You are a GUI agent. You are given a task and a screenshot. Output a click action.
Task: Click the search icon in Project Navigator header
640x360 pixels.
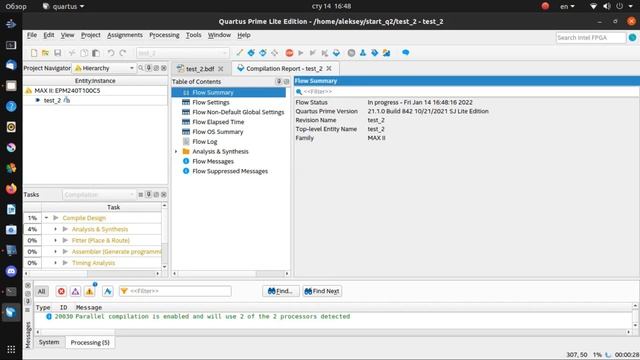141,68
